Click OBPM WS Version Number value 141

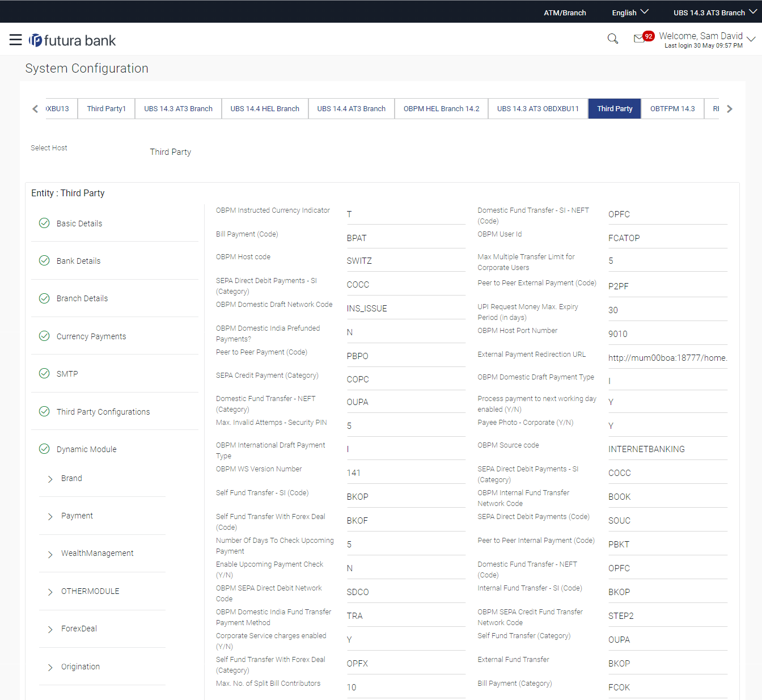click(406, 473)
